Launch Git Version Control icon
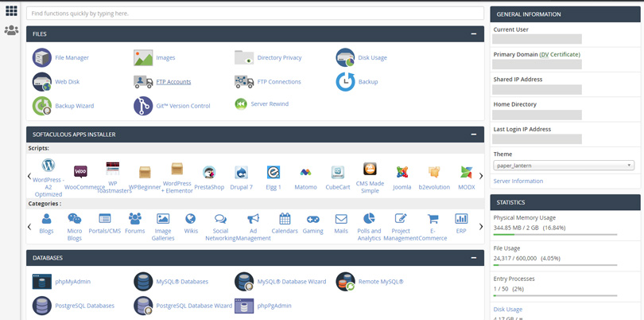The height and width of the screenshot is (320, 644). (143, 106)
